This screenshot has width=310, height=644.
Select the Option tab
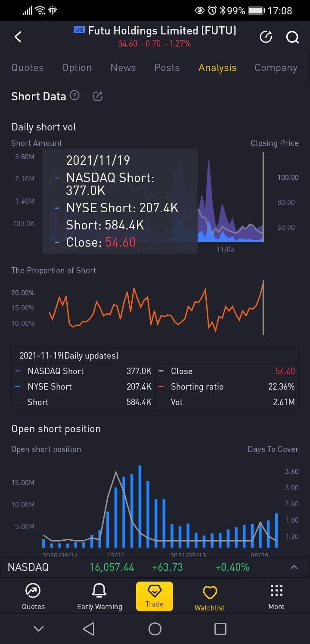(77, 68)
